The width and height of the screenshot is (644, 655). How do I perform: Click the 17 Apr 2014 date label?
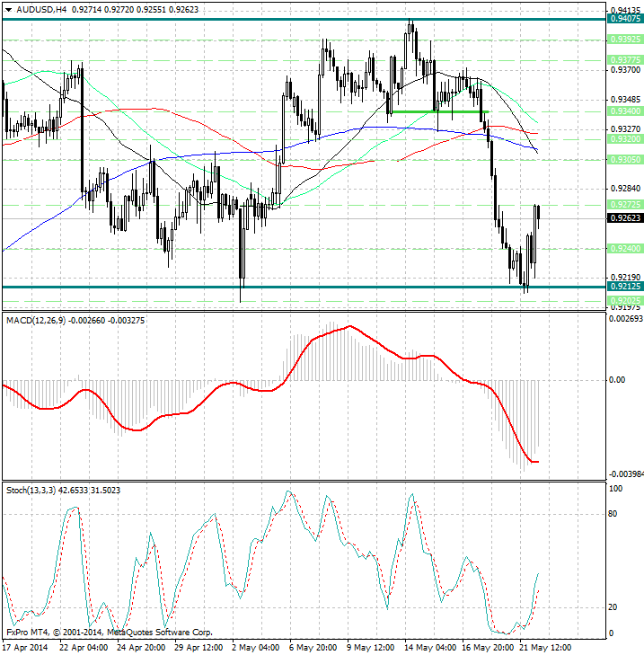(25, 648)
